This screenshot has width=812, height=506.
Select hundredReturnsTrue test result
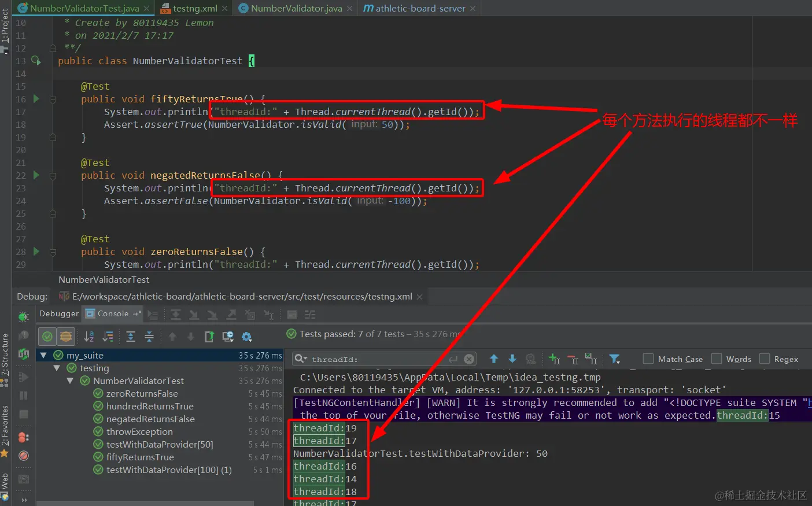[x=150, y=406]
